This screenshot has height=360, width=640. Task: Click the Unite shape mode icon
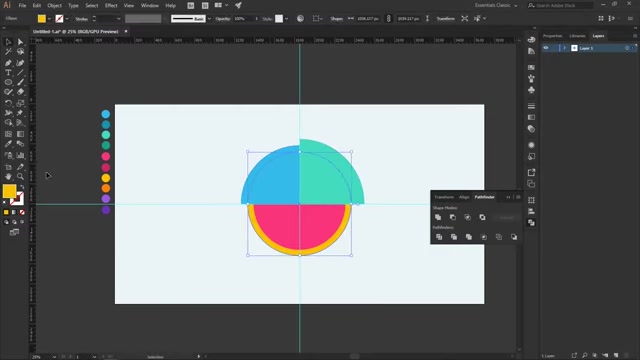tap(438, 217)
